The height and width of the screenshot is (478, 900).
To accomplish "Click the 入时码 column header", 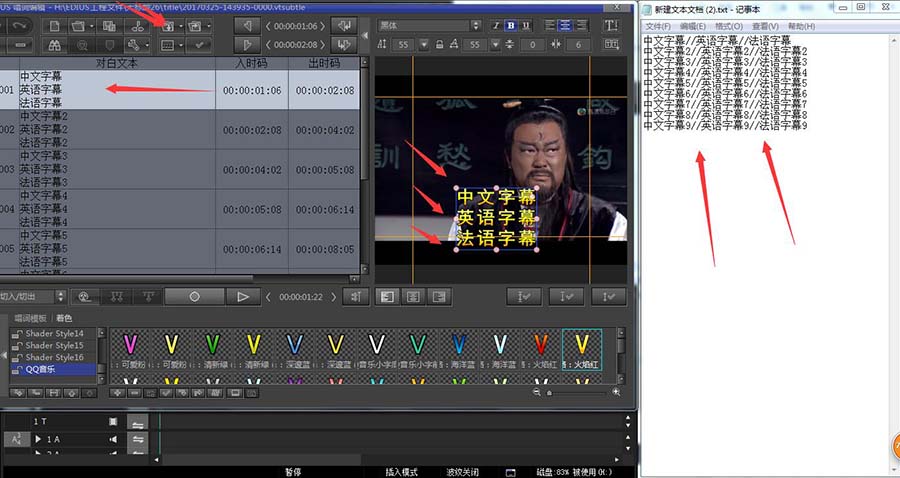I will [x=252, y=63].
